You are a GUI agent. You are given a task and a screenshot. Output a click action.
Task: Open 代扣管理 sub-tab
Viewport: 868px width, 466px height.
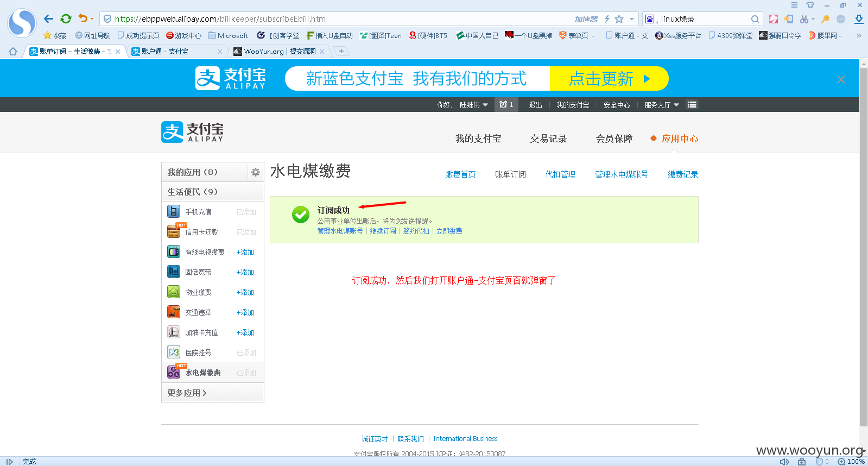point(560,174)
